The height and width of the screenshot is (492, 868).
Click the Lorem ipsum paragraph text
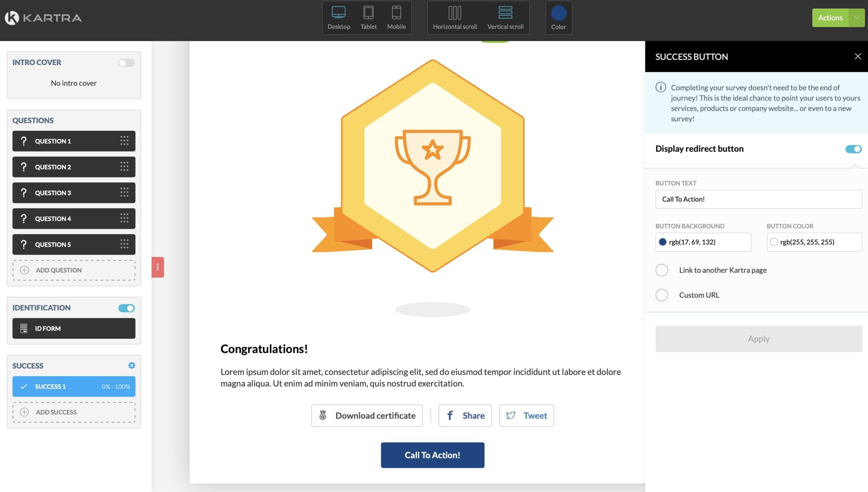click(420, 377)
